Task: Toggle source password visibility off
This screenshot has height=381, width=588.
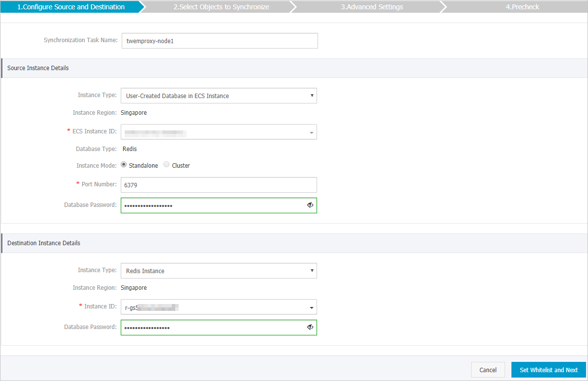Action: tap(310, 205)
